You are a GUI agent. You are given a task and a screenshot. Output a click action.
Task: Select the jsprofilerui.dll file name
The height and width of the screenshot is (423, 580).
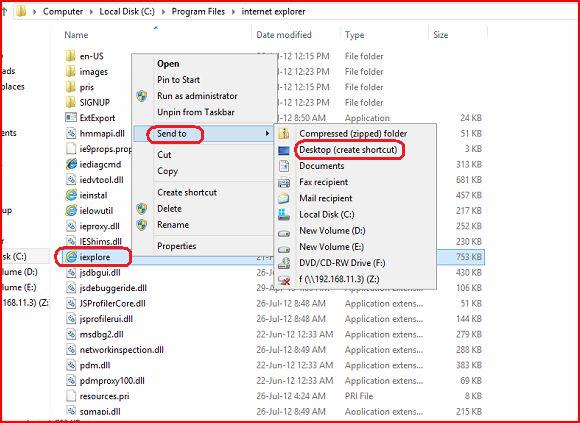pyautogui.click(x=106, y=319)
